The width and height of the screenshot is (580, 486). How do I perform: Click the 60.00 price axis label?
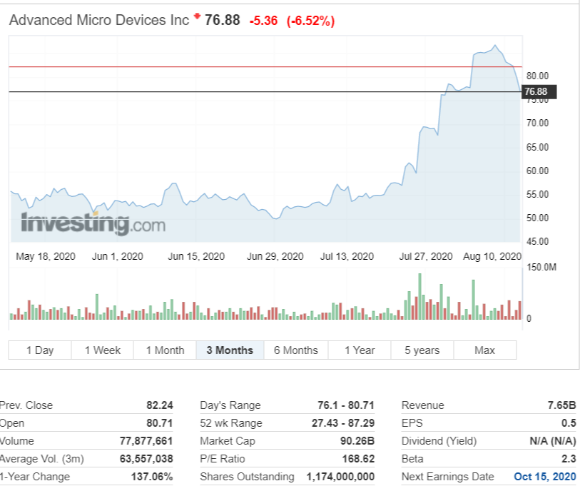(x=537, y=171)
